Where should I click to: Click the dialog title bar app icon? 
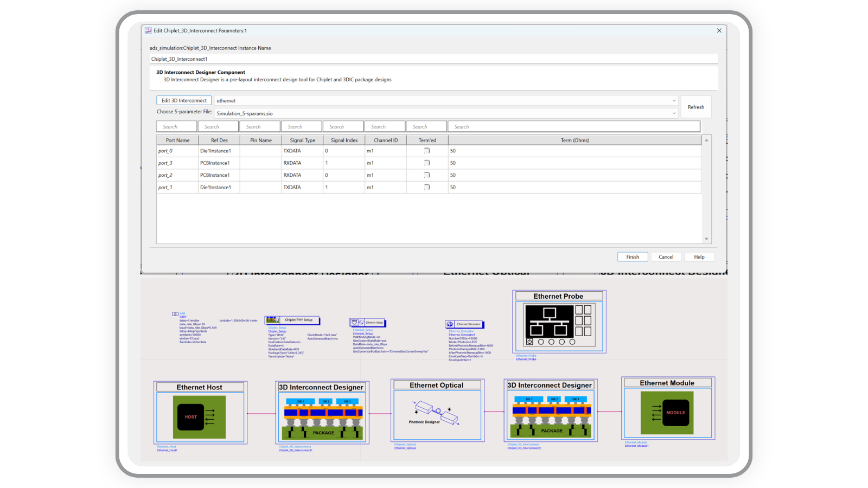click(x=148, y=31)
